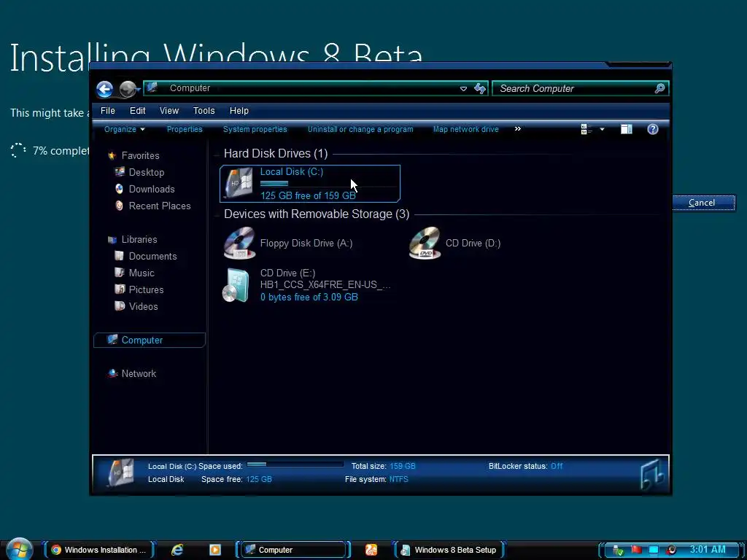The height and width of the screenshot is (560, 747).
Task: Select the Floppy Disk Drive (A:) icon
Action: pos(239,243)
